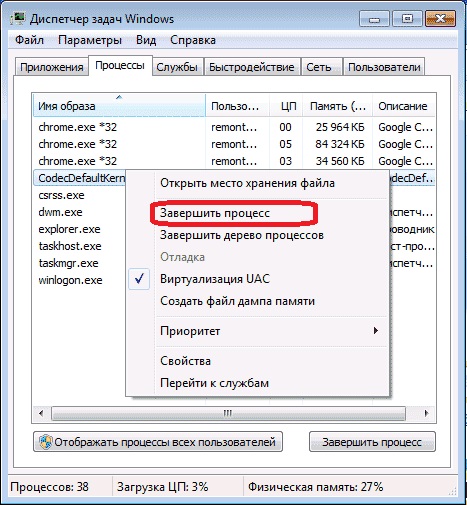Select the taskhost.exe process
This screenshot has width=467, height=505.
[x=70, y=246]
